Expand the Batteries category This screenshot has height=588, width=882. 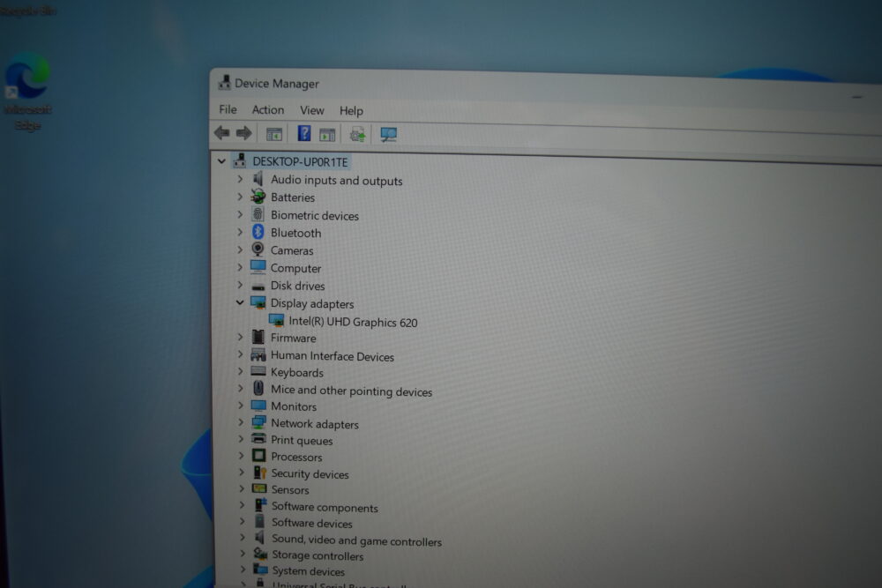tap(240, 197)
